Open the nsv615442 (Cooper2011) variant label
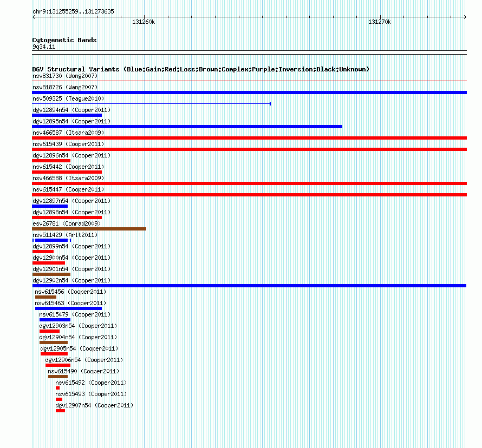482x448 pixels. [68, 167]
